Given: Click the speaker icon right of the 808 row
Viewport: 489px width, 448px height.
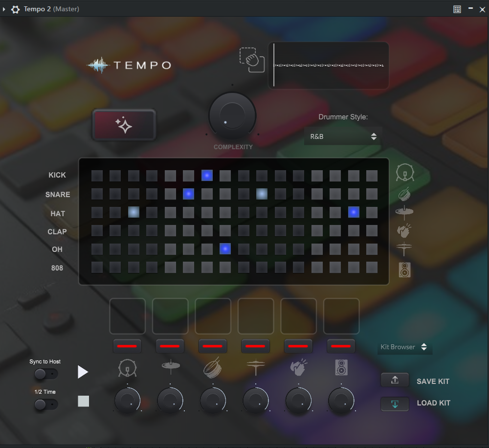Looking at the screenshot, I should coord(404,270).
